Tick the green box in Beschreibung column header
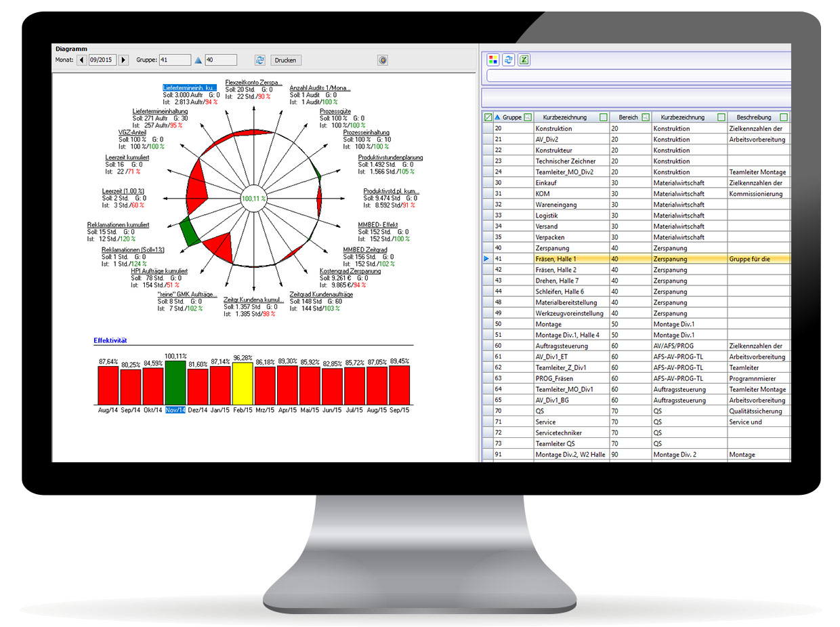 783,117
